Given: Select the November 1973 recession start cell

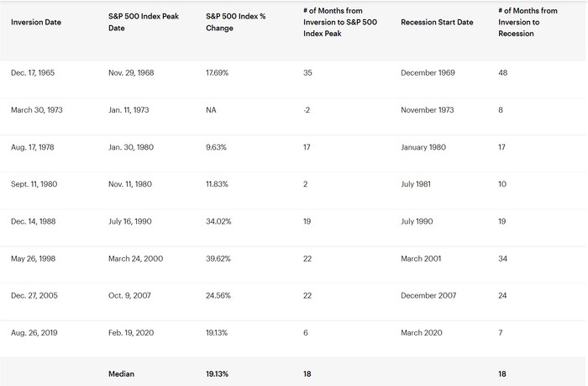Looking at the screenshot, I should click(430, 110).
